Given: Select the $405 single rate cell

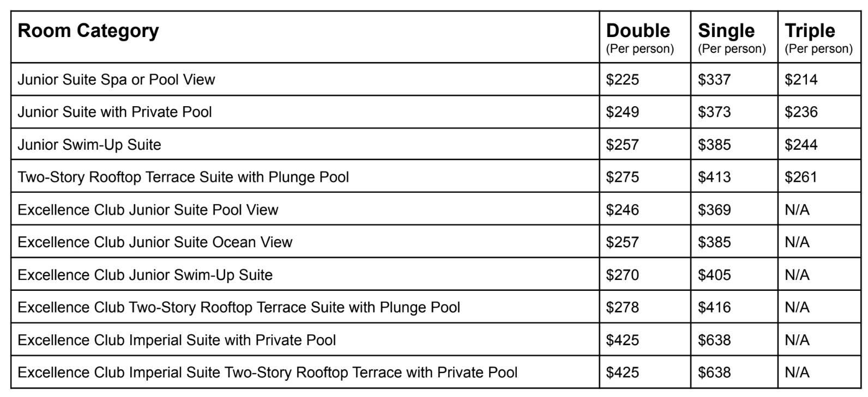Looking at the screenshot, I should [714, 275].
